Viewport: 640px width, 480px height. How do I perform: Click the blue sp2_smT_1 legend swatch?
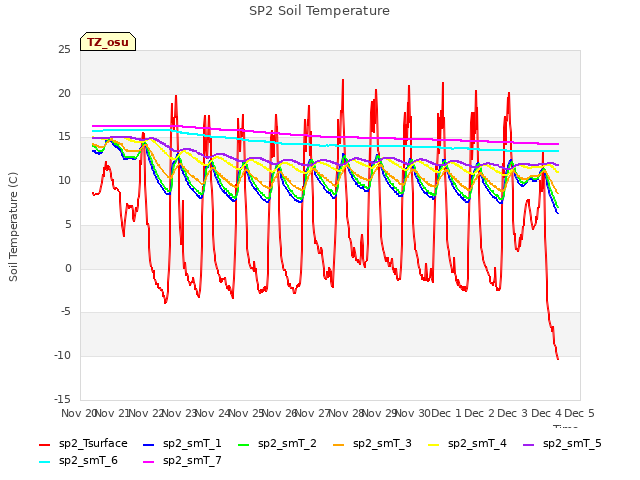coord(149,444)
